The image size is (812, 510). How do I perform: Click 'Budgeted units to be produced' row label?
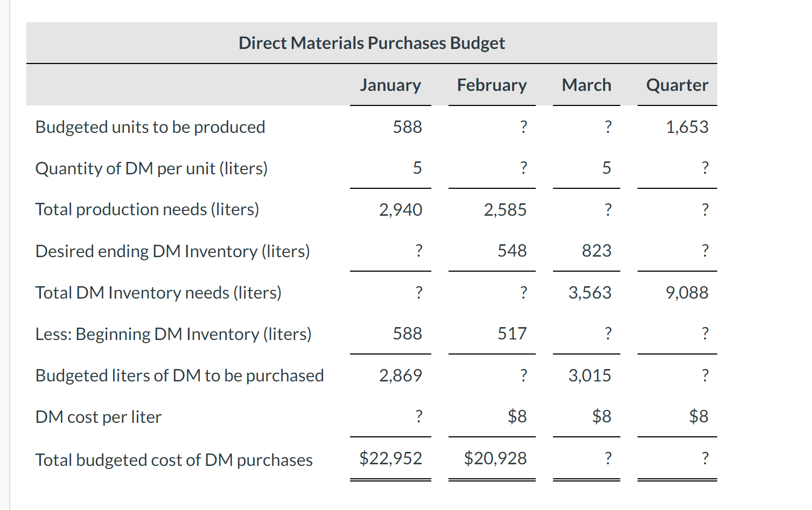coord(150,127)
